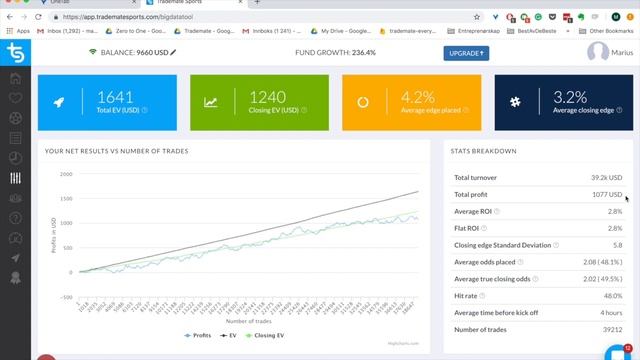640x360 pixels.
Task: Click the rocket icon on Total EV card
Action: [59, 102]
